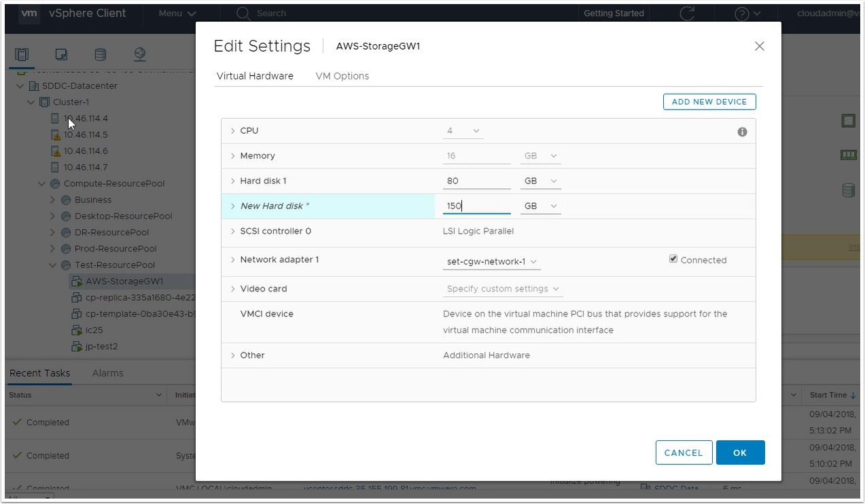Click the Compute-ResourcePool icon

coord(55,183)
